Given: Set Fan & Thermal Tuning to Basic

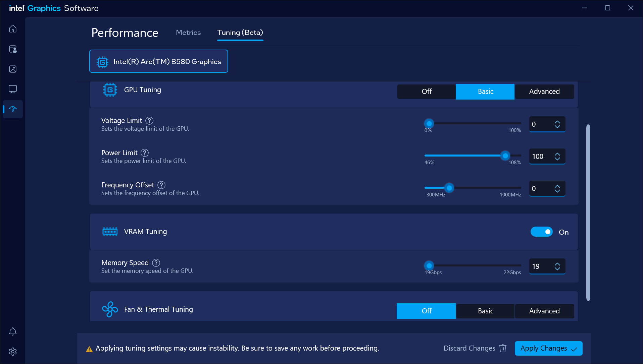Looking at the screenshot, I should click(485, 311).
